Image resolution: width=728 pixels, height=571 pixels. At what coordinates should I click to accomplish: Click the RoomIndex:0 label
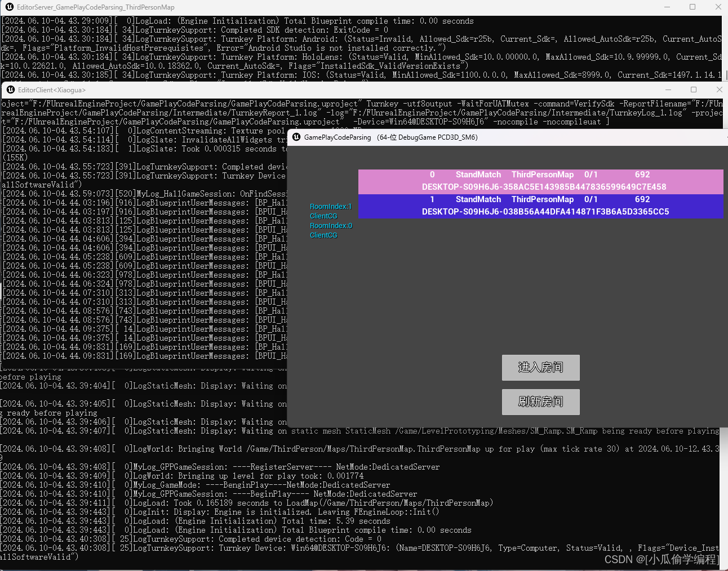(331, 226)
